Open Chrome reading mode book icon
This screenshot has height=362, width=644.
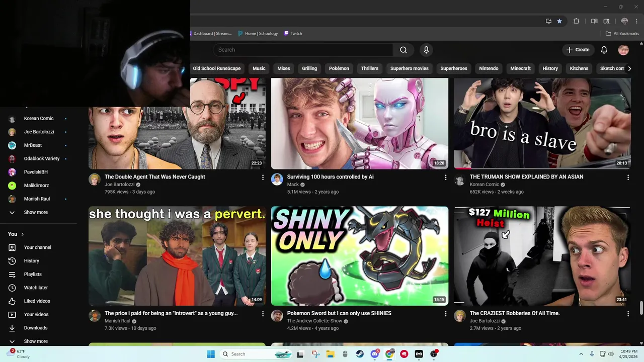(594, 21)
